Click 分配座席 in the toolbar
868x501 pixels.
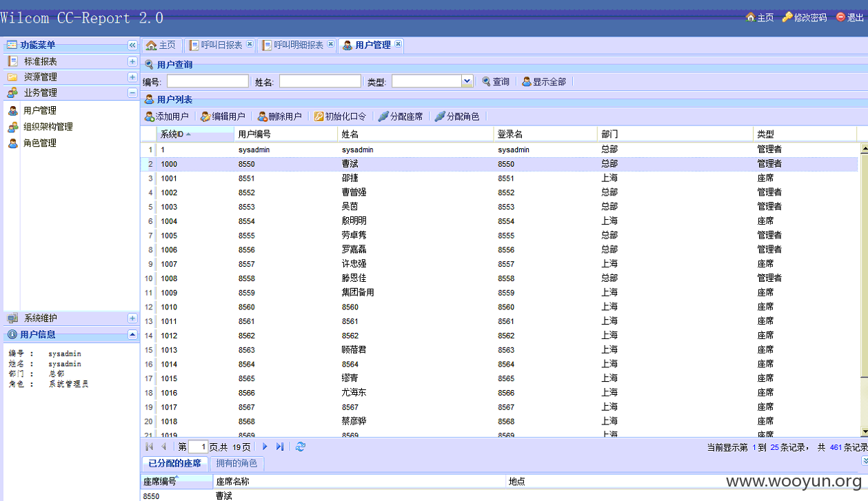(401, 116)
